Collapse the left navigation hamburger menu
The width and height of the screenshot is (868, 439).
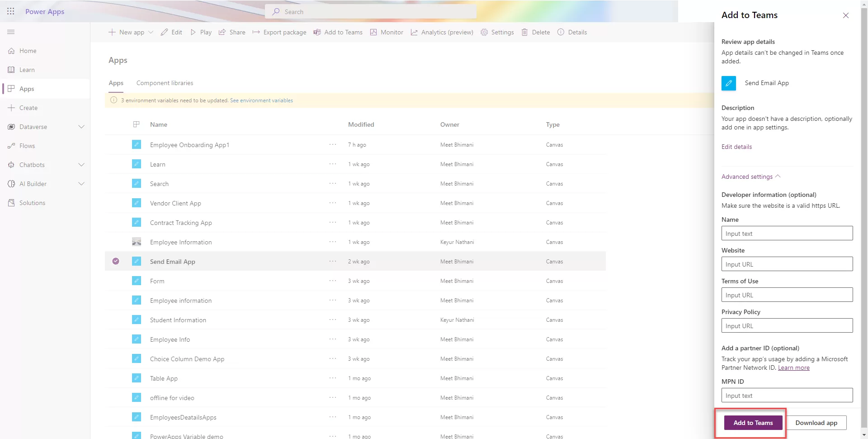(11, 32)
